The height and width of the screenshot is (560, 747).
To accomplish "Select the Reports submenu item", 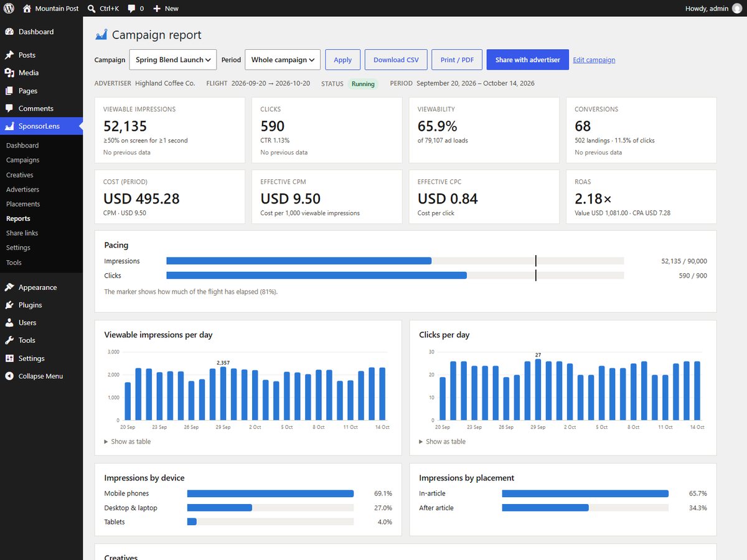I will click(x=18, y=218).
